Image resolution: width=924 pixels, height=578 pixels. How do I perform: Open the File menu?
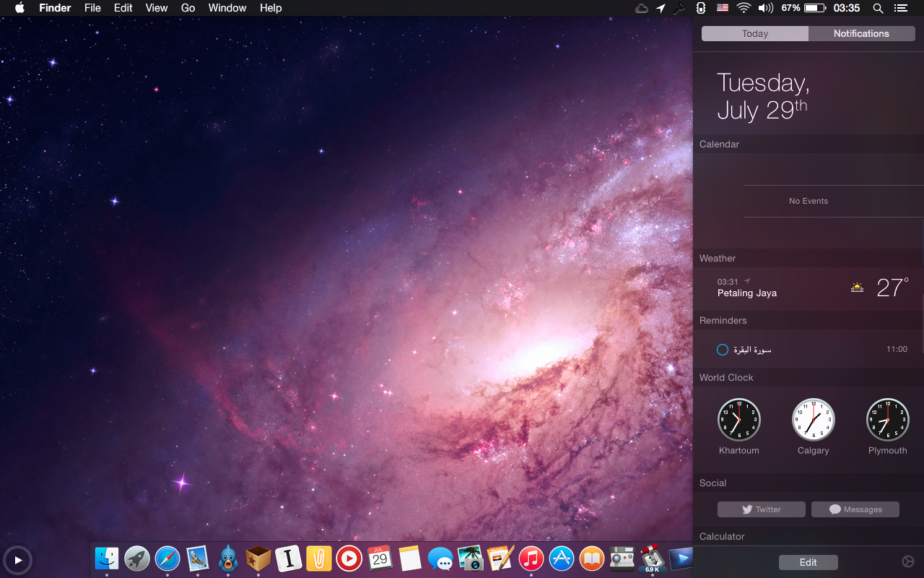point(92,8)
